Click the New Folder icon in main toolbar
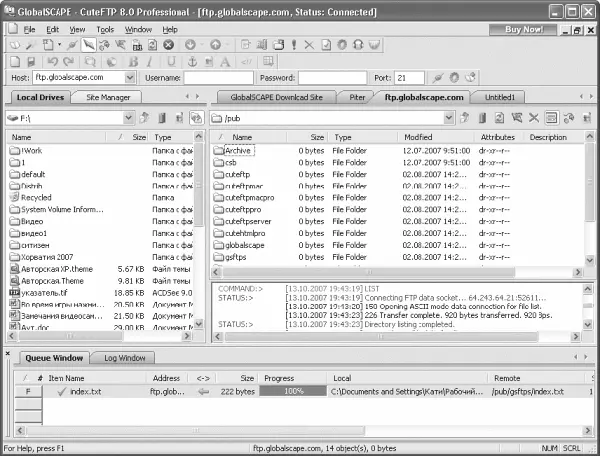The width and height of the screenshot is (600, 456). coord(279,45)
